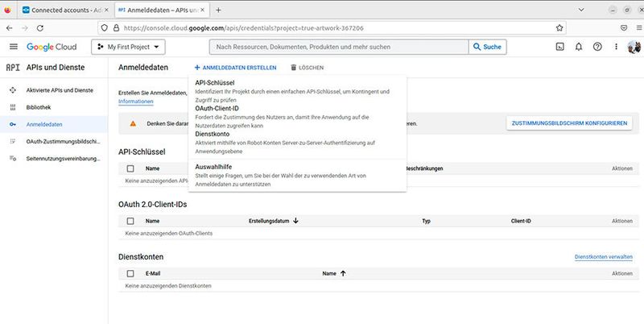644x324 pixels.
Task: Click the API icon beside APIs und Dienste
Action: (x=13, y=68)
